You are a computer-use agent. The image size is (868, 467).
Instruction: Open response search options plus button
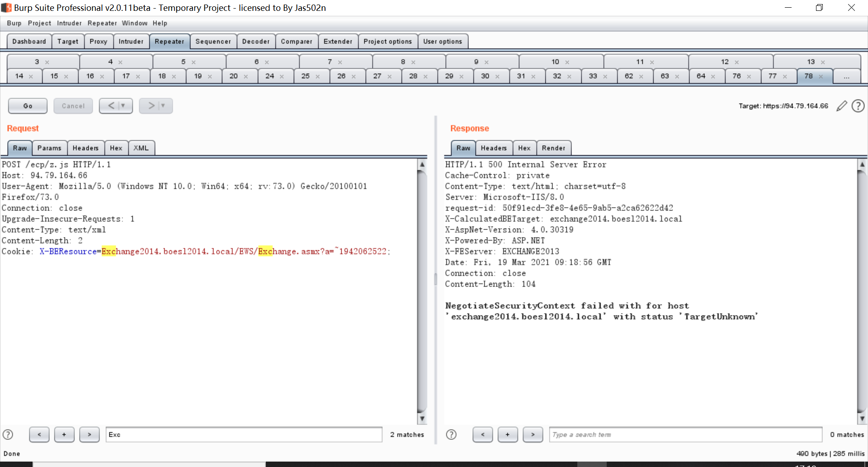[508, 434]
